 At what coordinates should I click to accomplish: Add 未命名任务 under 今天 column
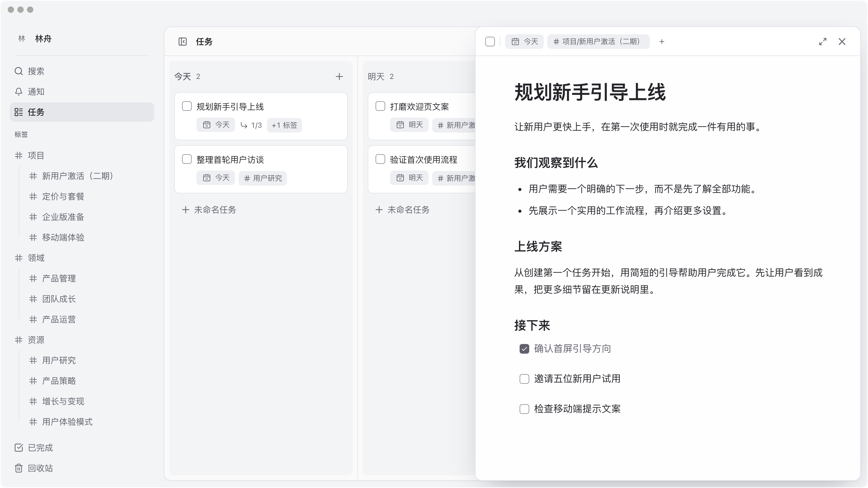[209, 210]
